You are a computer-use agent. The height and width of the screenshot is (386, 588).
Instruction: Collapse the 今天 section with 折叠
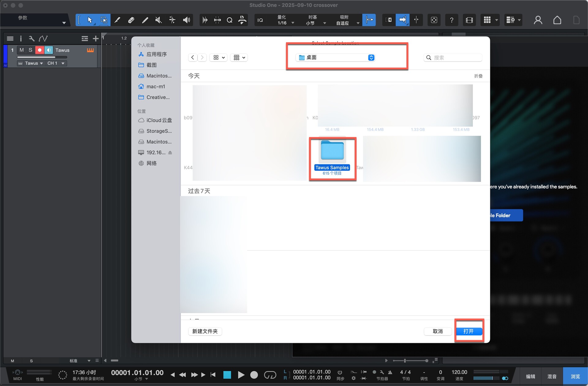tap(478, 76)
